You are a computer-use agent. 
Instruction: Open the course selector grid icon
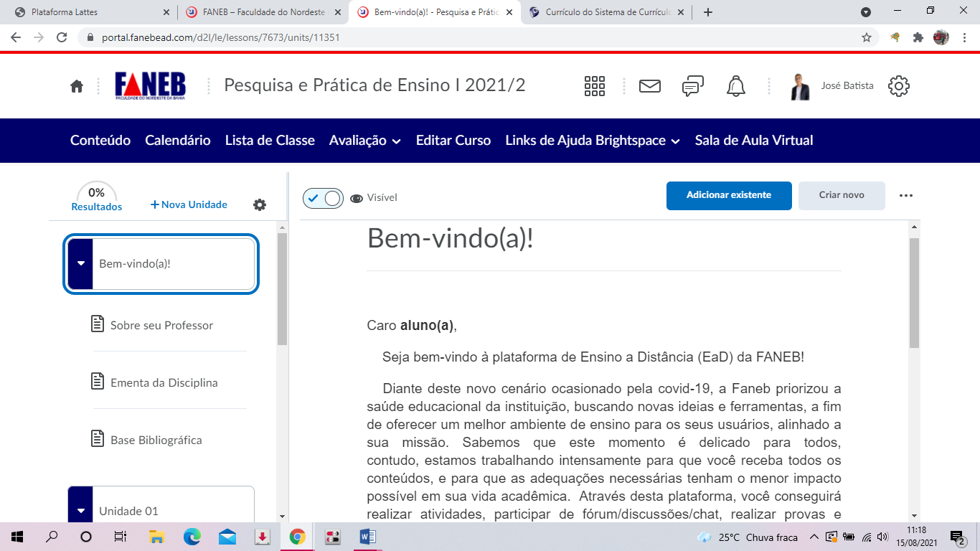(x=595, y=86)
